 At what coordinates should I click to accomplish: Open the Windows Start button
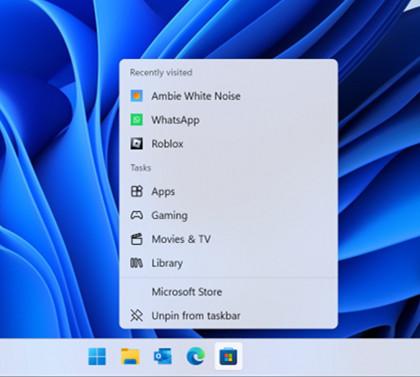[97, 356]
